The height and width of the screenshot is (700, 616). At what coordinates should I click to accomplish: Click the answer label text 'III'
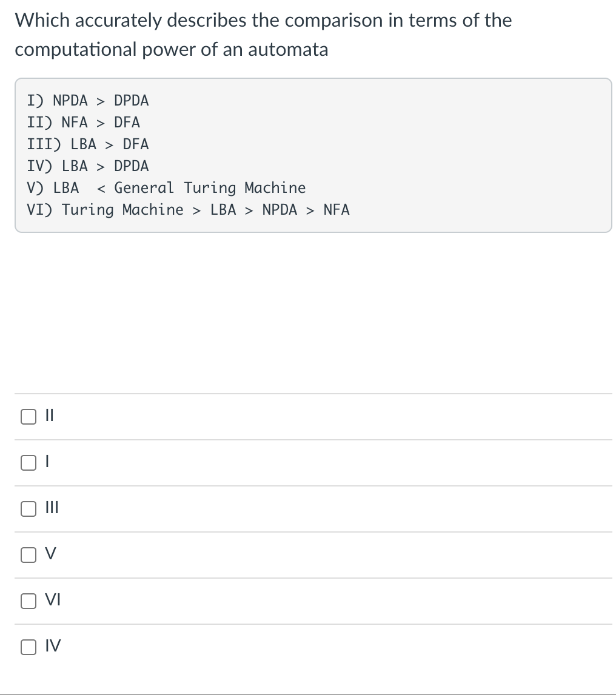tap(52, 509)
